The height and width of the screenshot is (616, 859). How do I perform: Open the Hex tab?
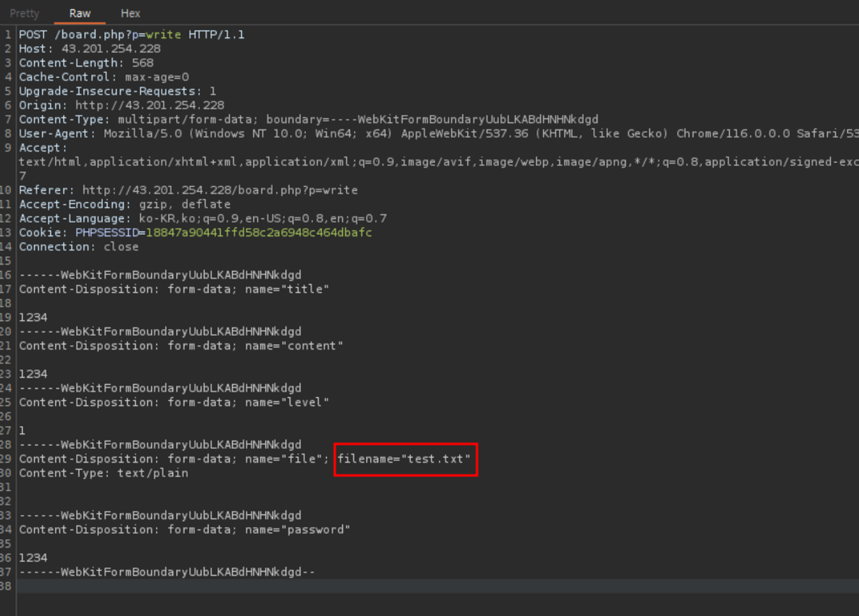130,13
